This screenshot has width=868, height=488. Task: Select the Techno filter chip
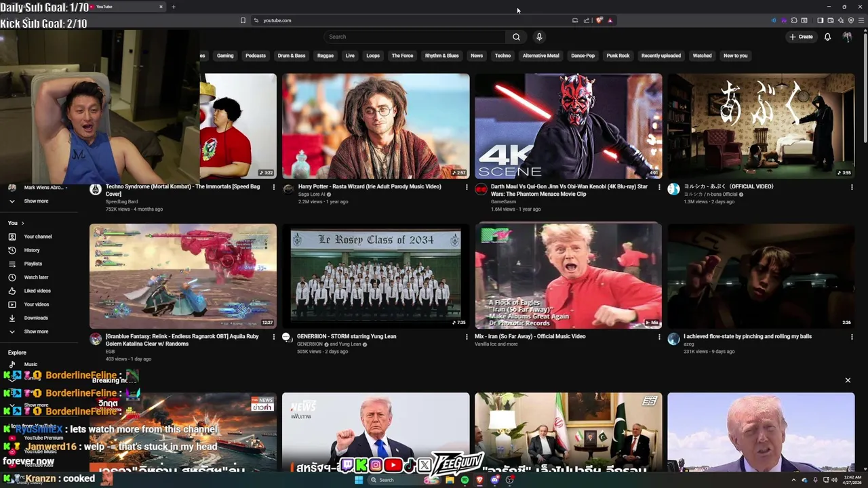coord(502,56)
